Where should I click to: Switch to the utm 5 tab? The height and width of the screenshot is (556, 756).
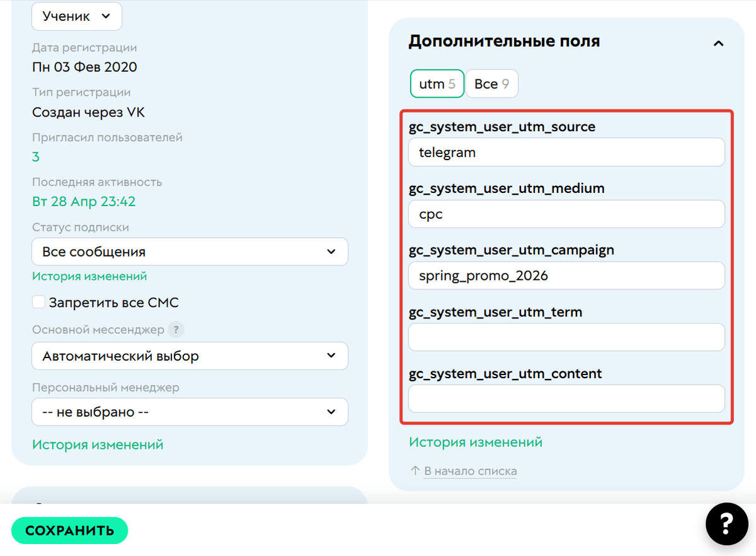[x=437, y=84]
